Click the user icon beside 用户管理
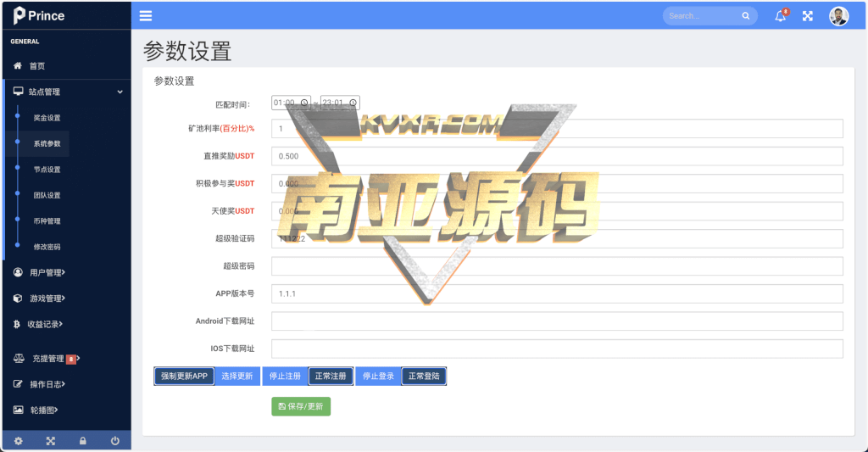 [x=19, y=272]
